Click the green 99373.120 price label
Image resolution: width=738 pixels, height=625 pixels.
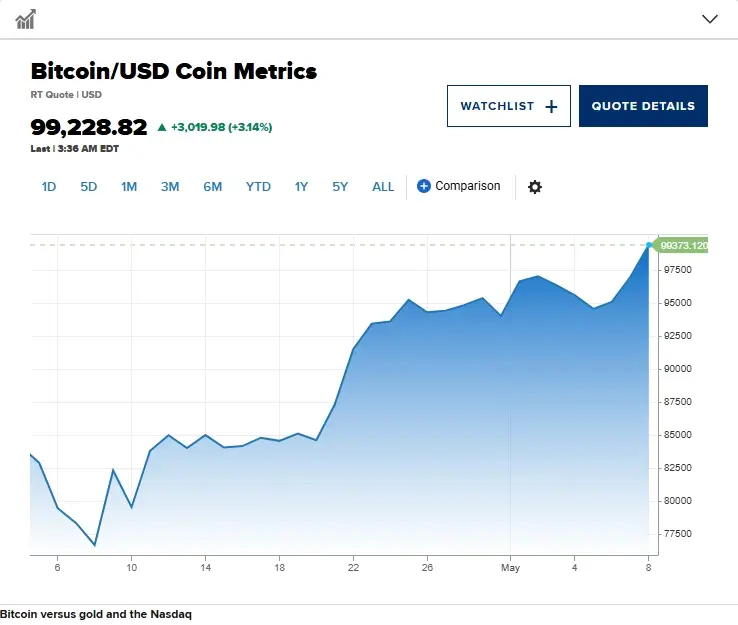tap(683, 245)
